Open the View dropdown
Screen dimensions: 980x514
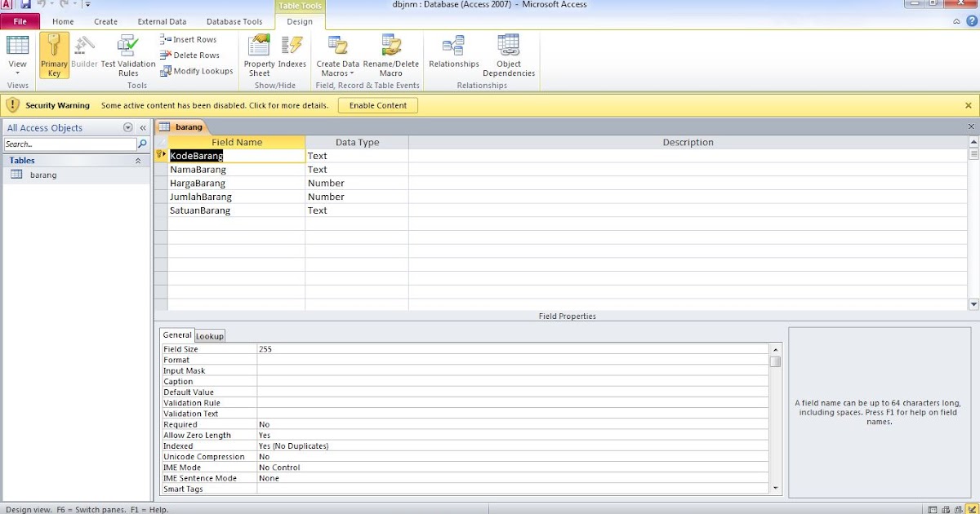[x=17, y=73]
